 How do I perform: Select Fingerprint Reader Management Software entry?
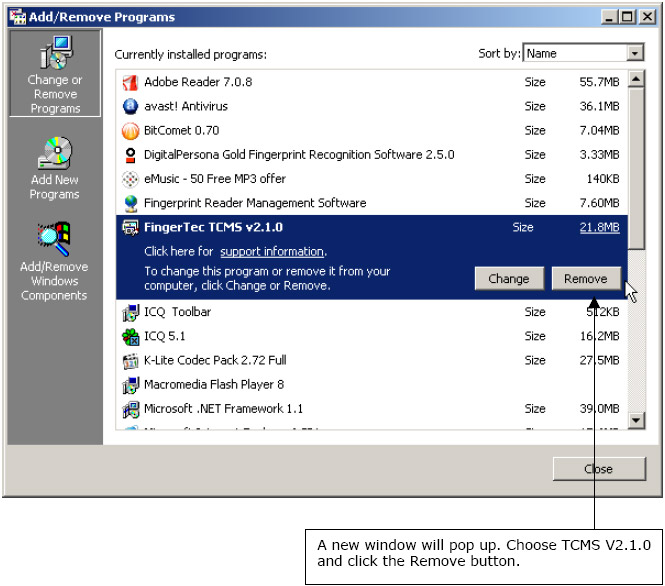pyautogui.click(x=372, y=203)
